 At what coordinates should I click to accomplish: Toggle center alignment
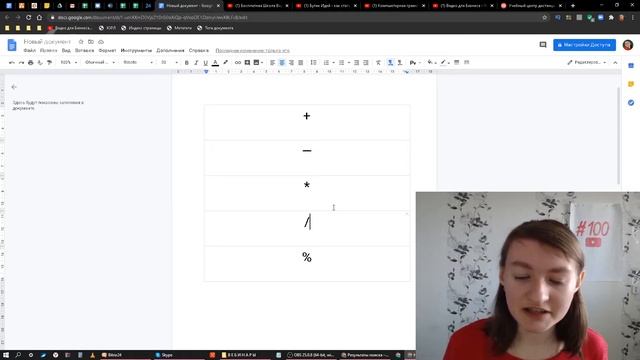click(282, 62)
